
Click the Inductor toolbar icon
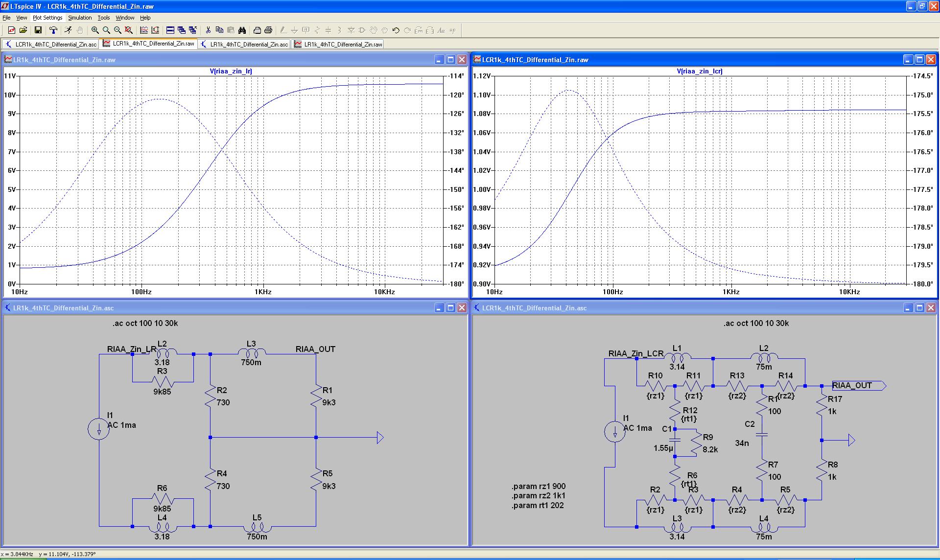click(340, 30)
